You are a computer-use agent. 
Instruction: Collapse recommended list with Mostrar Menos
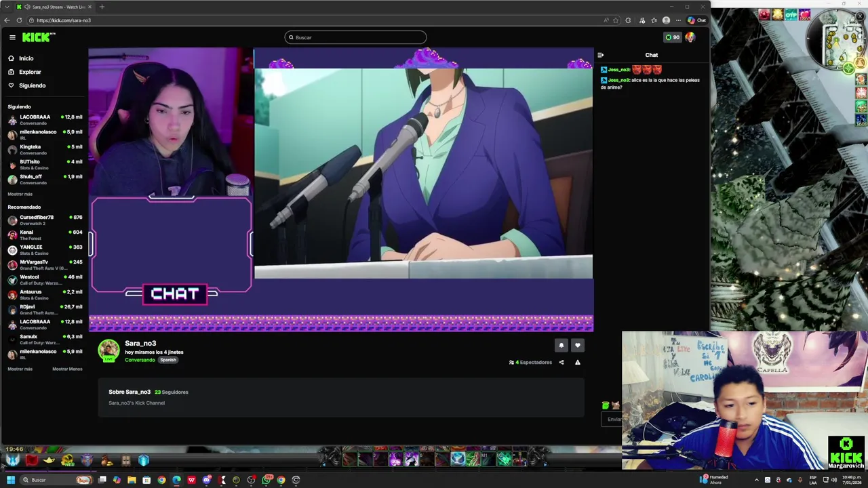click(67, 369)
